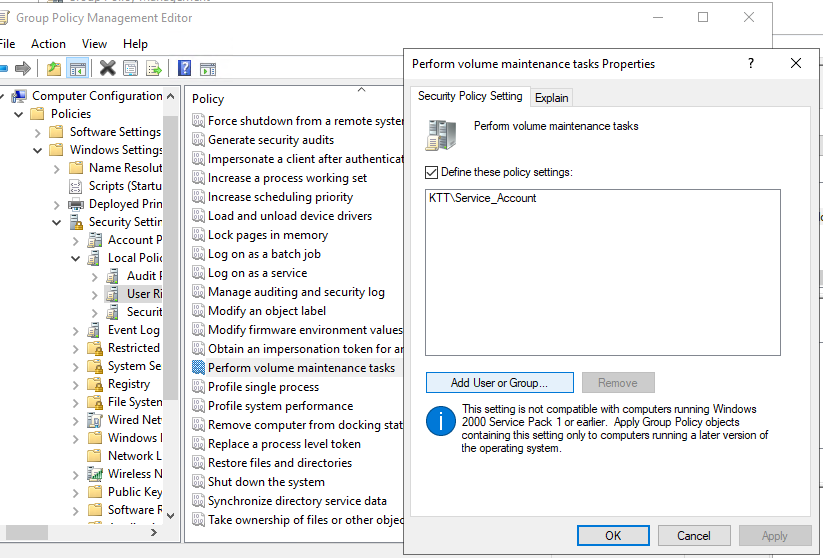The height and width of the screenshot is (558, 823).
Task: Click the Log on as a service icon
Action: point(198,272)
